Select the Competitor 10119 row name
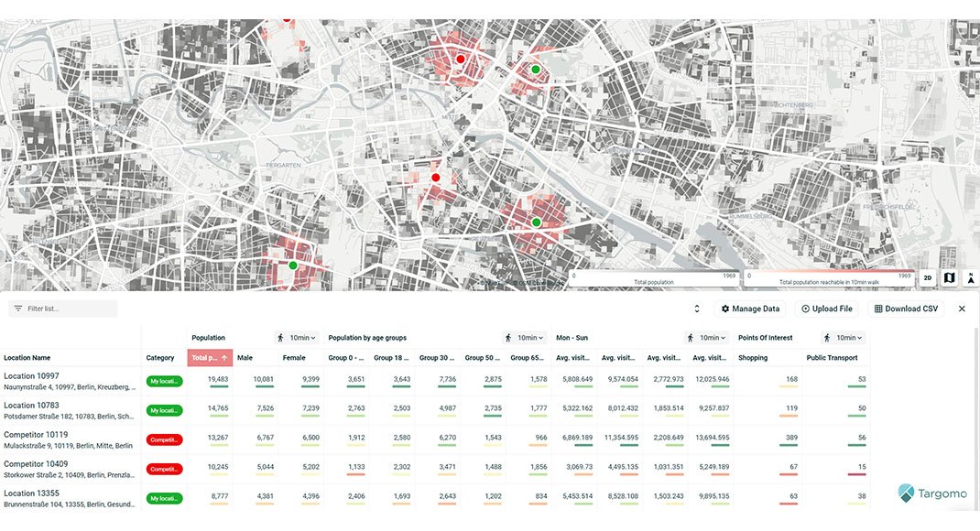980x531 pixels. click(x=36, y=435)
